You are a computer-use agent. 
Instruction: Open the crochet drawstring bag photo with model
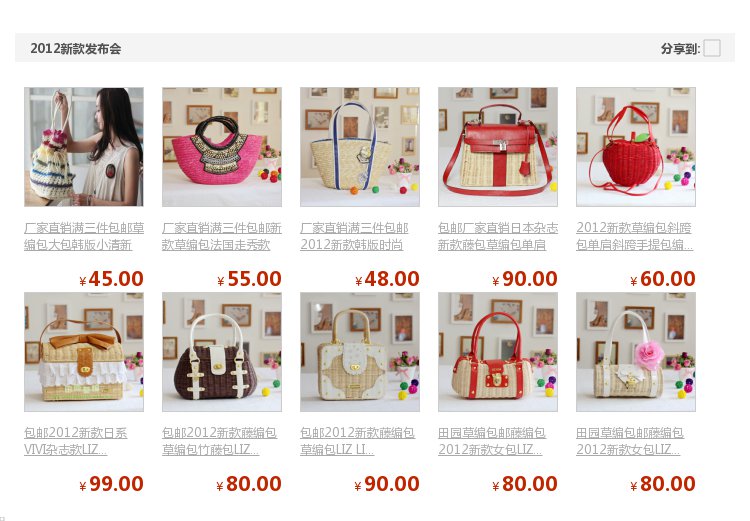[84, 147]
